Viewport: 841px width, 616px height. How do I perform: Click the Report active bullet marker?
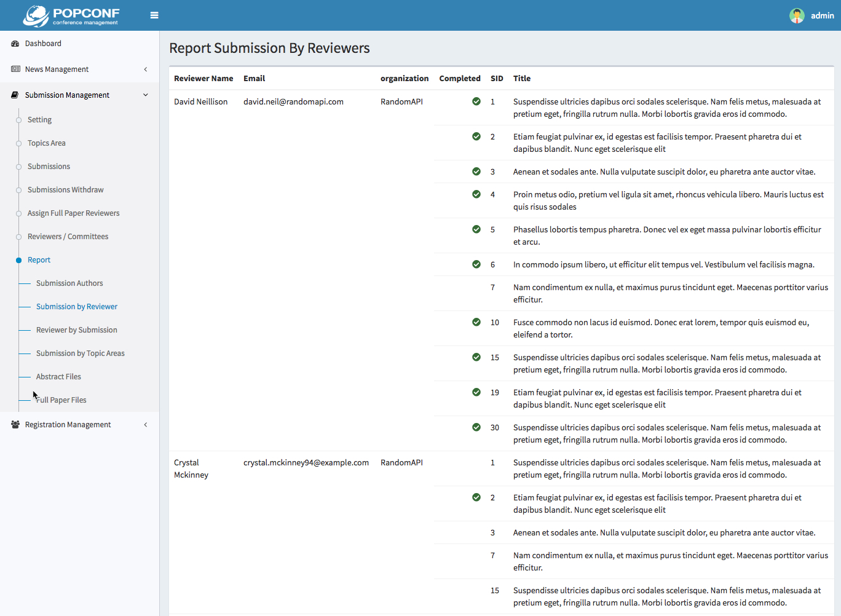point(18,260)
